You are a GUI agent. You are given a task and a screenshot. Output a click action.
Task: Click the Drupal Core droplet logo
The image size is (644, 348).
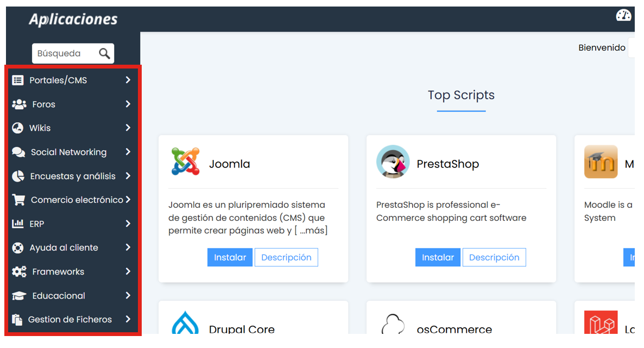point(185,322)
